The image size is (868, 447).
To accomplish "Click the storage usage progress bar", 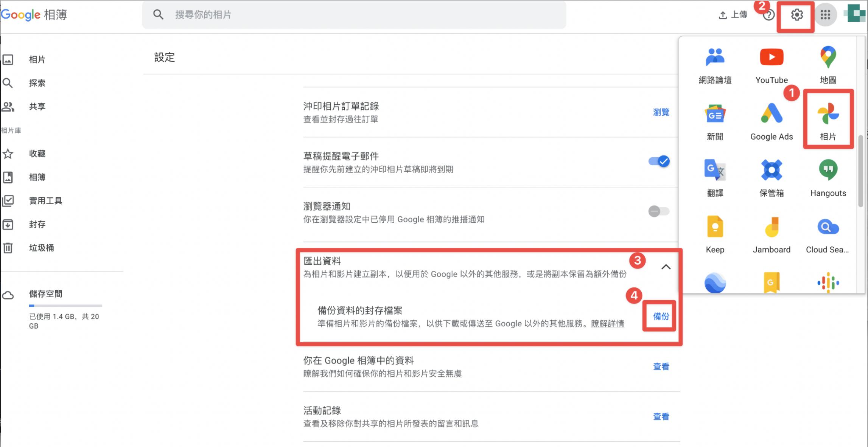I will click(65, 306).
